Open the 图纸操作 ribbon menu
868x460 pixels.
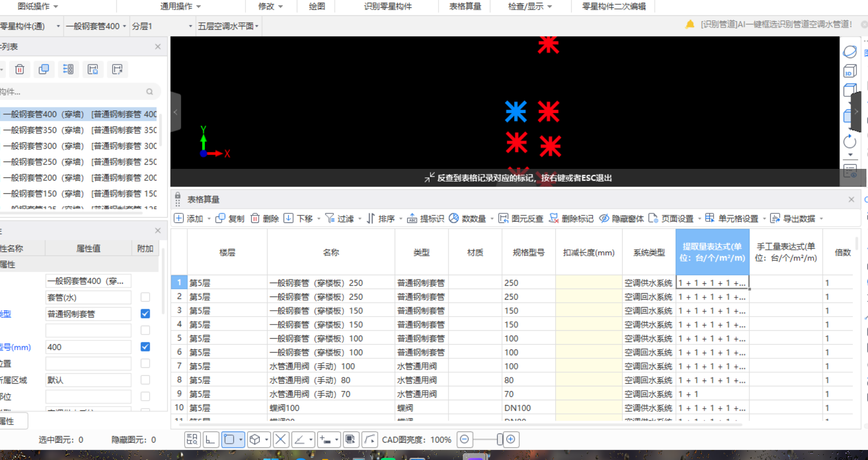pos(38,6)
